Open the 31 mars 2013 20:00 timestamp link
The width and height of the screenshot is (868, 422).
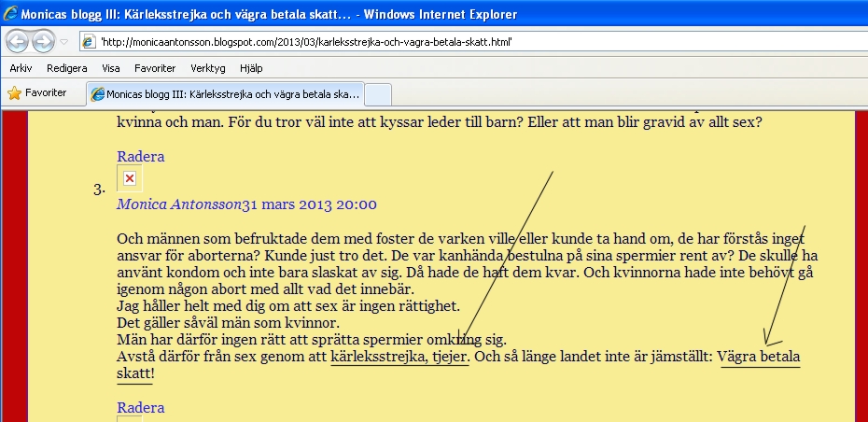(x=310, y=204)
